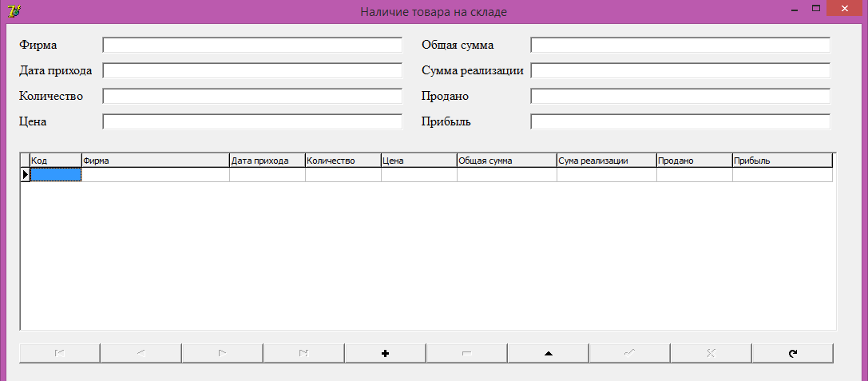Post edit with checkmark navigator button

coord(629,353)
